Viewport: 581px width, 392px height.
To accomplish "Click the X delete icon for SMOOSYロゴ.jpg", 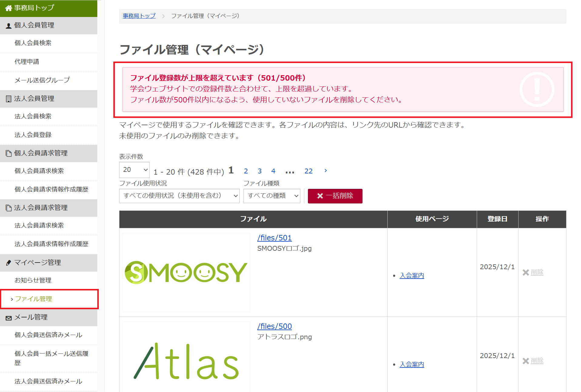I will 526,273.
